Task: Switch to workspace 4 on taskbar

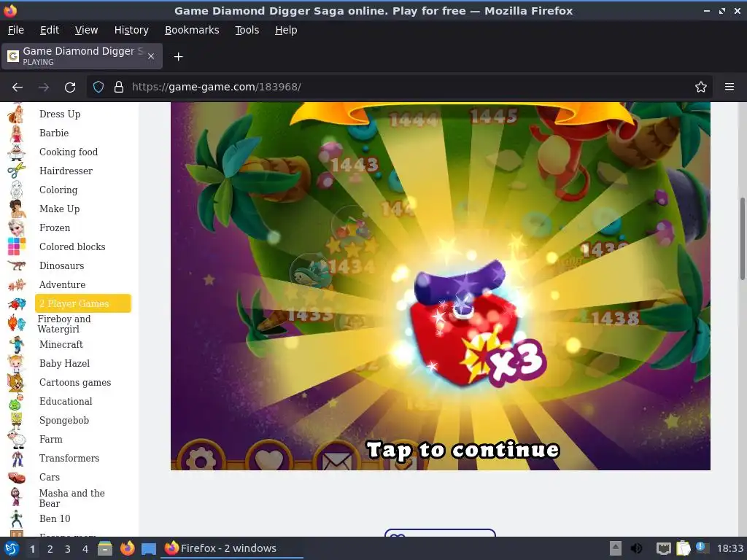Action: tap(85, 549)
